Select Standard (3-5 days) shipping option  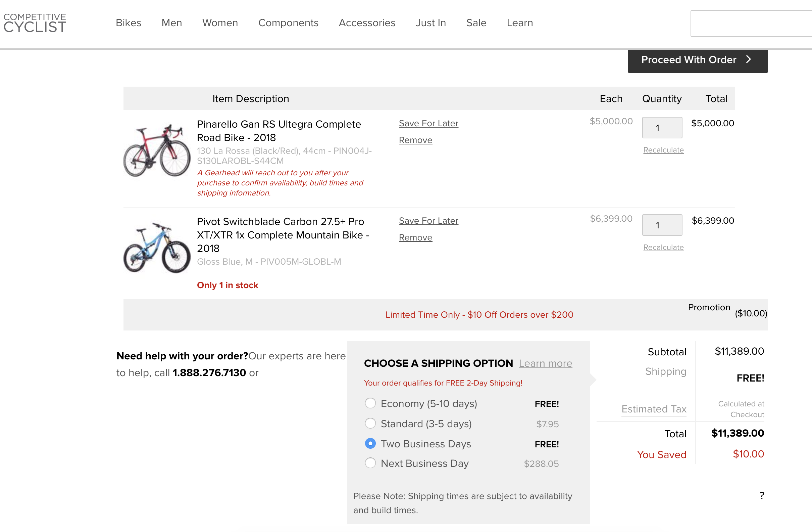point(370,424)
